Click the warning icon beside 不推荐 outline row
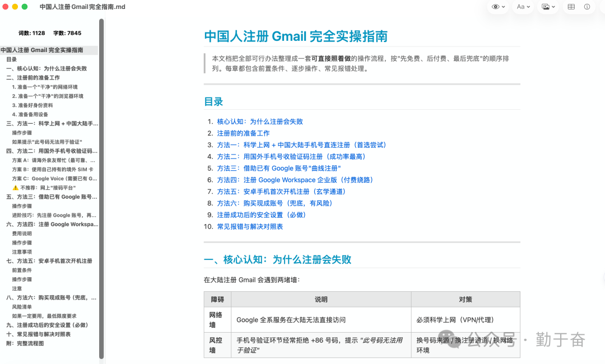This screenshot has height=364, width=605. coord(15,188)
